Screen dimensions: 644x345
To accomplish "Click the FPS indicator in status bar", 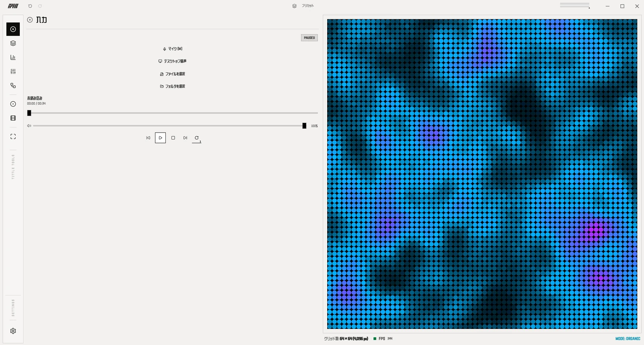I will [383, 339].
